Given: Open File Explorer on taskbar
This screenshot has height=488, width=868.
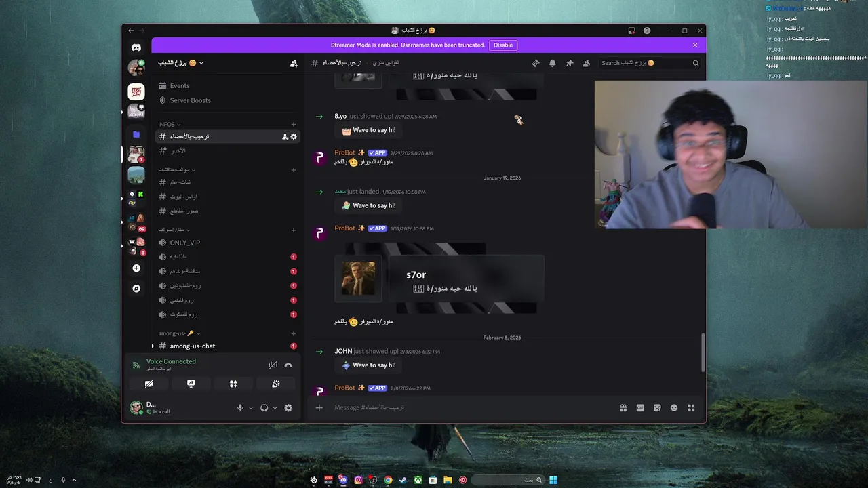Looking at the screenshot, I should [x=448, y=480].
